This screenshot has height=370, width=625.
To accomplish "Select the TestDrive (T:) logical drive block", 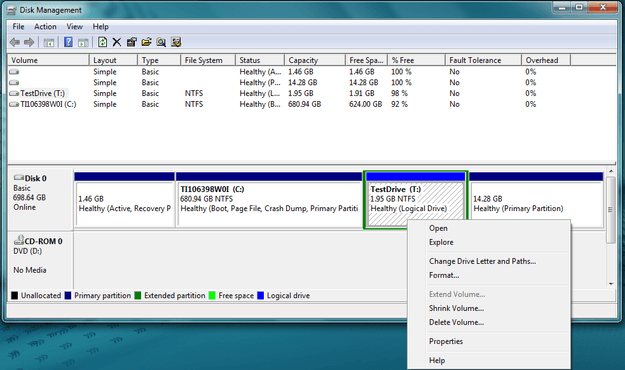I will pyautogui.click(x=415, y=199).
